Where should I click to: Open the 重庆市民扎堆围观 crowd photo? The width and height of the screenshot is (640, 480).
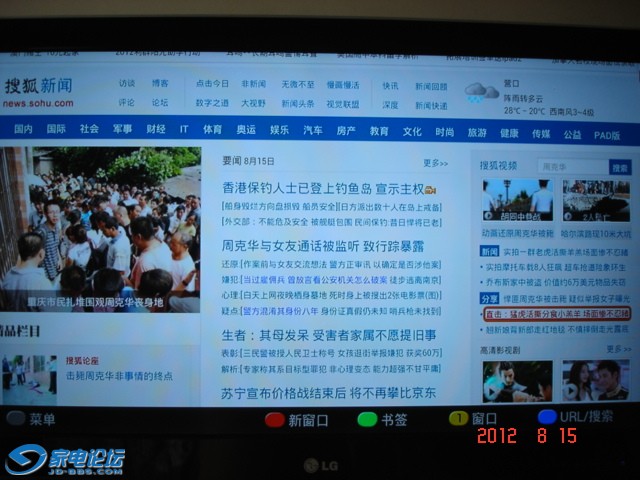click(x=100, y=230)
